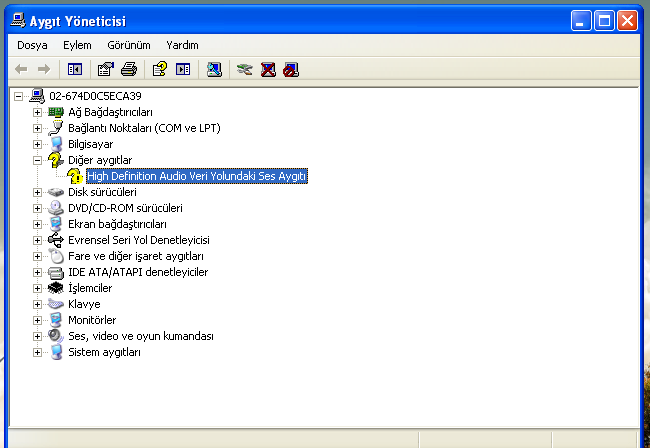650x448 pixels.
Task: Collapse the Diğer aygıtlar node
Action: coord(38,160)
